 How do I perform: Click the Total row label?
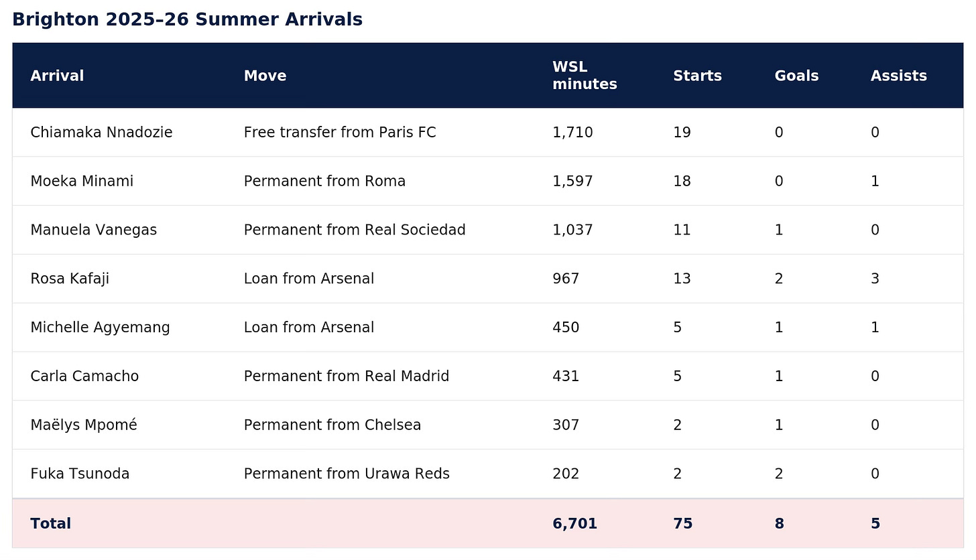50,524
